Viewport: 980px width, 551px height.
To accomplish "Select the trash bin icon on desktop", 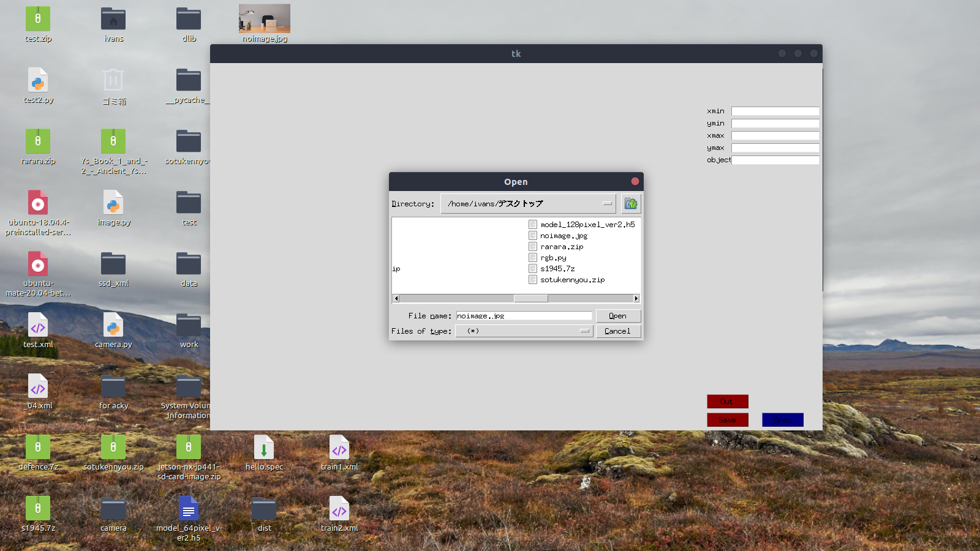I will coord(113,80).
